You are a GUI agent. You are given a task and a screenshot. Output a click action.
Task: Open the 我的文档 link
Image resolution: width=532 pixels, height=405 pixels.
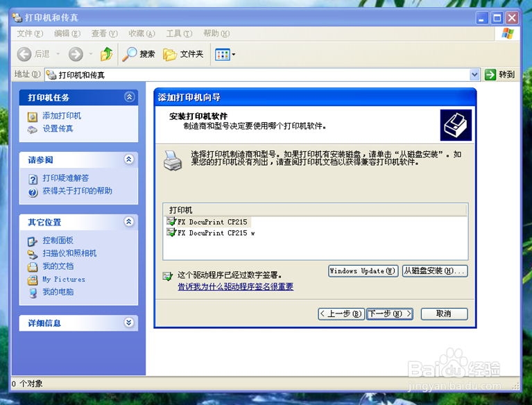tap(58, 266)
